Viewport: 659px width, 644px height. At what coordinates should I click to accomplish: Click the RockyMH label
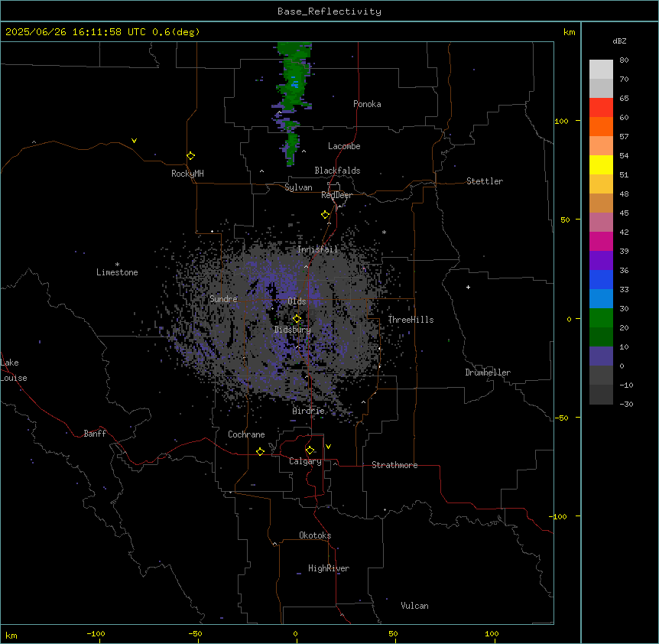[x=187, y=174]
